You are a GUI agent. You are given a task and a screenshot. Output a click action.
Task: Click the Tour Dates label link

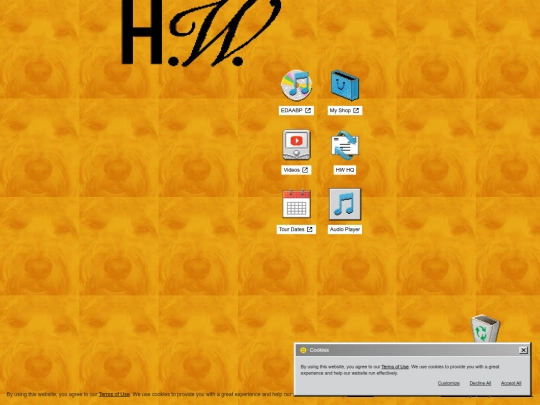point(296,229)
